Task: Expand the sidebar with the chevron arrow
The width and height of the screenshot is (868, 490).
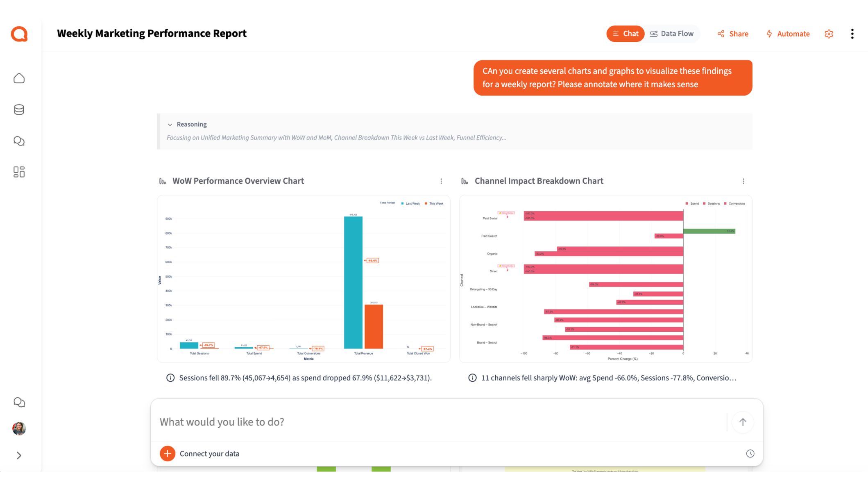Action: click(x=19, y=455)
